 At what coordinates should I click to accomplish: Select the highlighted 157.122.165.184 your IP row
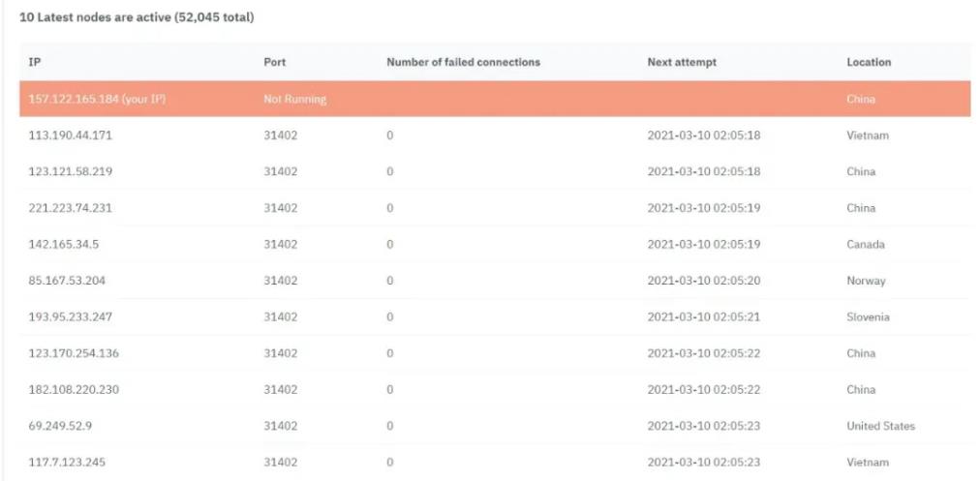pyautogui.click(x=495, y=99)
